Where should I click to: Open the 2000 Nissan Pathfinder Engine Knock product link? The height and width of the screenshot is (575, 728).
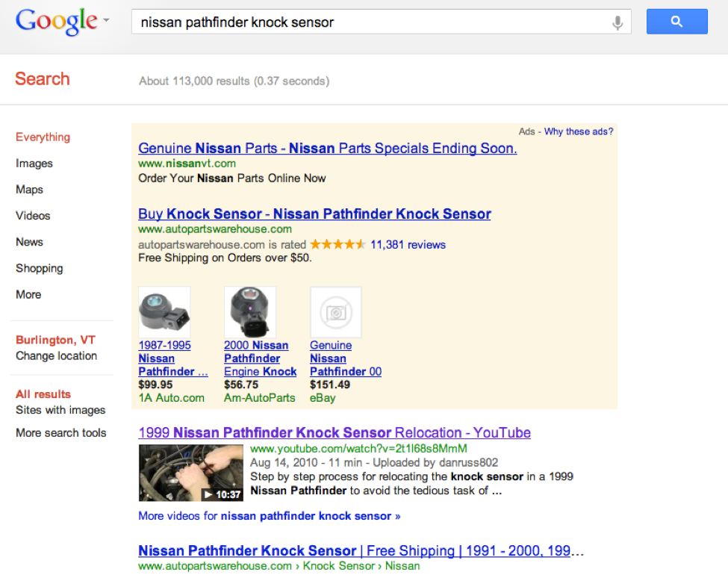261,358
